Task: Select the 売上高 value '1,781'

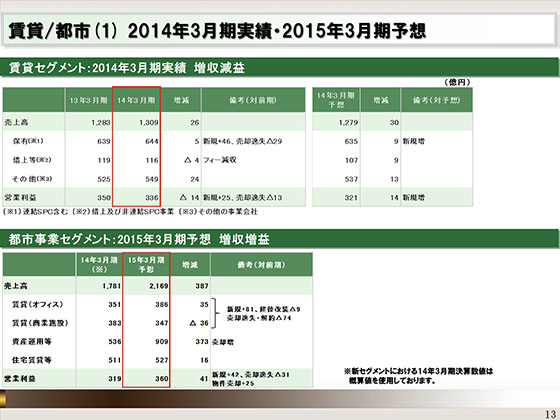Action: tap(111, 286)
